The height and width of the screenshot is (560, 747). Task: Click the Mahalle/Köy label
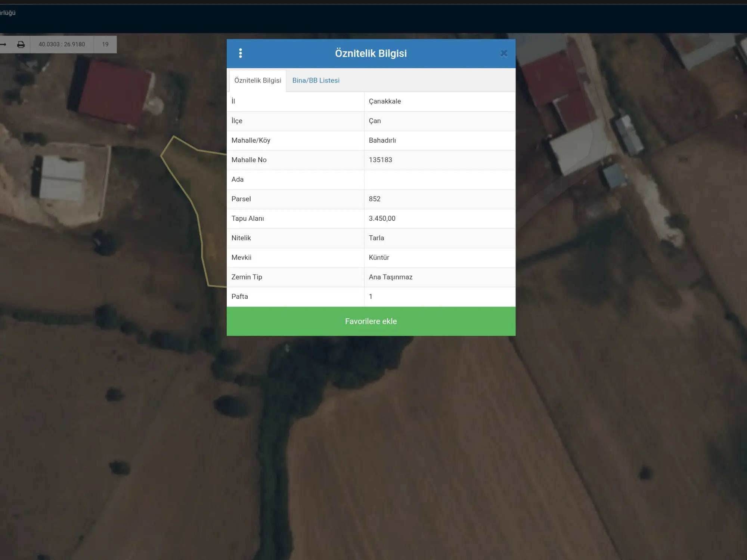click(251, 140)
